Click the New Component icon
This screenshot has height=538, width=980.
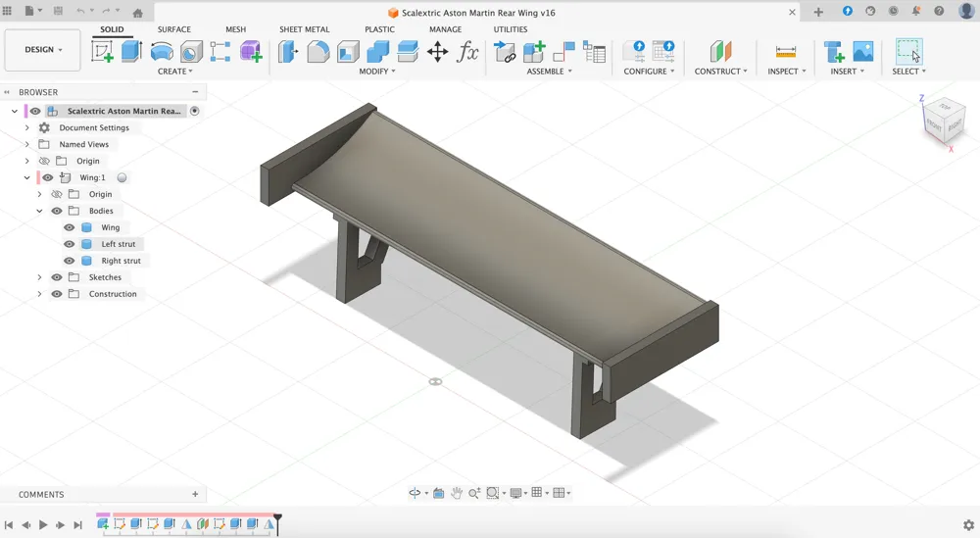pos(534,52)
